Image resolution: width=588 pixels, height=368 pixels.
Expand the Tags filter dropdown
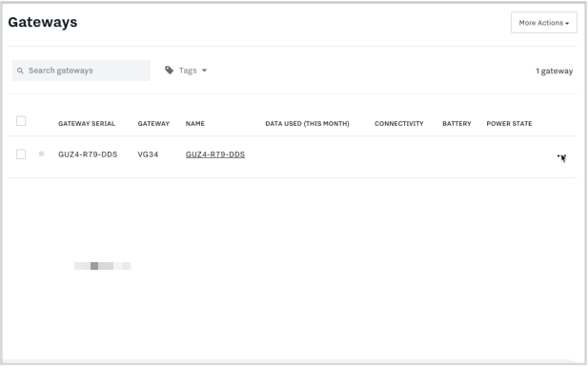point(186,71)
